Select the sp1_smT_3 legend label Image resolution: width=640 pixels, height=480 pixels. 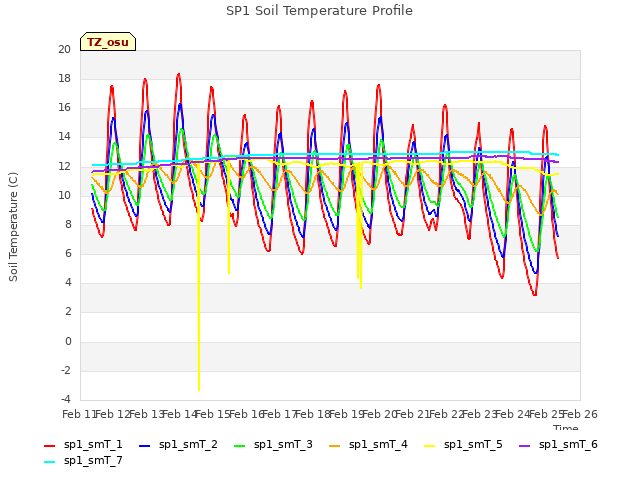pyautogui.click(x=283, y=444)
